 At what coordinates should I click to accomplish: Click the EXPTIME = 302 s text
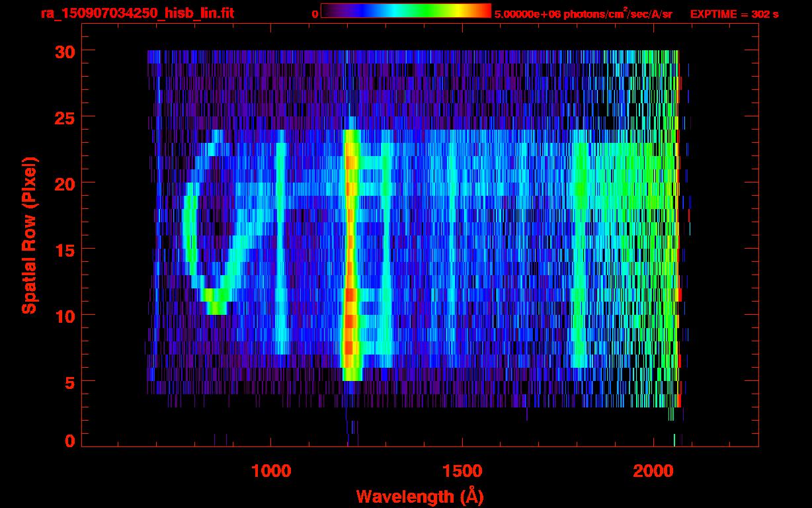tap(734, 14)
